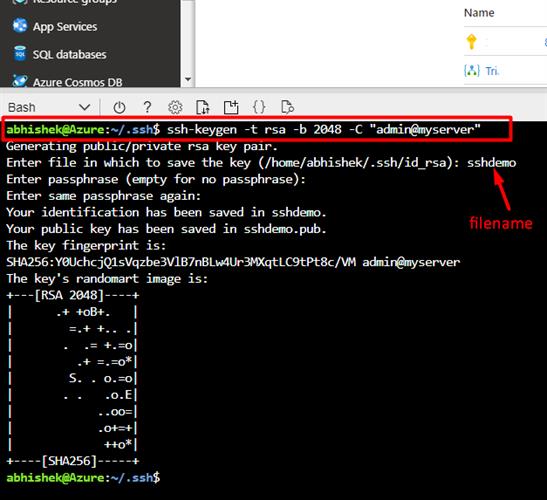This screenshot has width=547, height=500.
Task: Open Cloud Shell settings gear
Action: coord(175,107)
